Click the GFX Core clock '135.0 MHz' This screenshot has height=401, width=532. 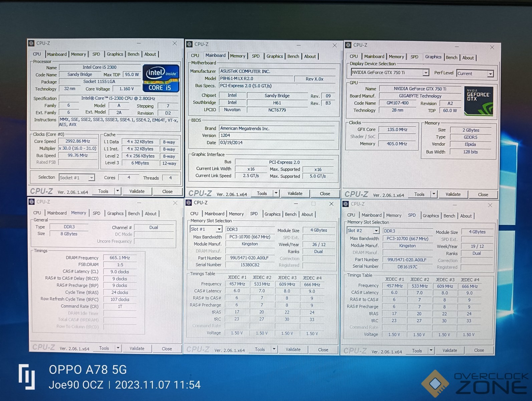click(x=397, y=129)
